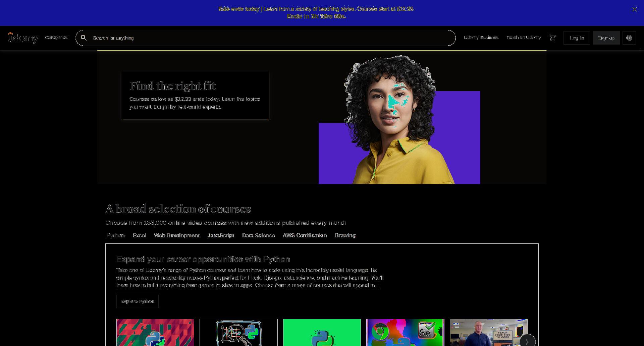Open the Selenium Python course thumbnail
The height and width of the screenshot is (346, 644).
tap(405, 333)
